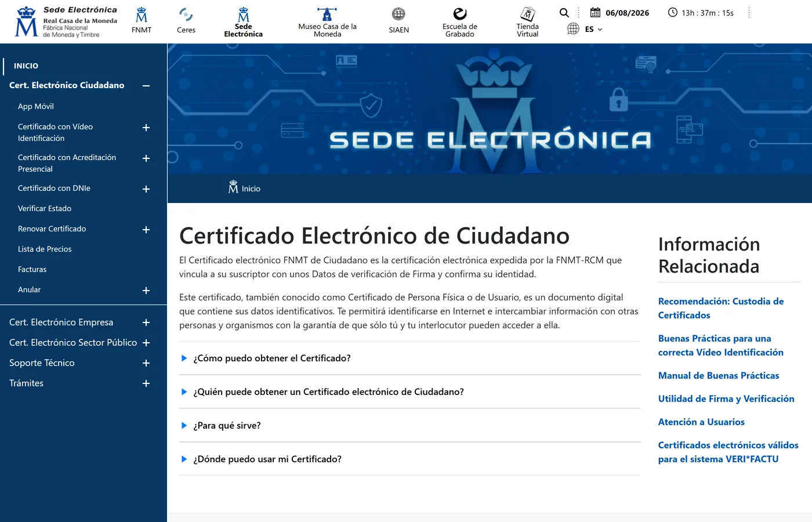The width and height of the screenshot is (812, 522).
Task: Open the ES language dropdown
Action: pos(593,29)
